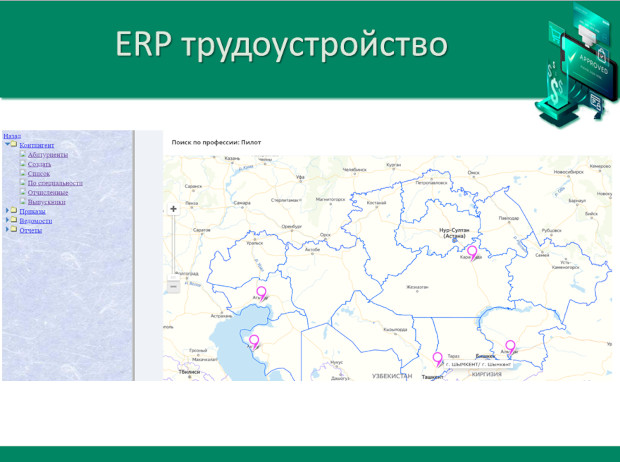This screenshot has height=462, width=620.
Task: Click the Самара city label on map
Action: (x=242, y=203)
